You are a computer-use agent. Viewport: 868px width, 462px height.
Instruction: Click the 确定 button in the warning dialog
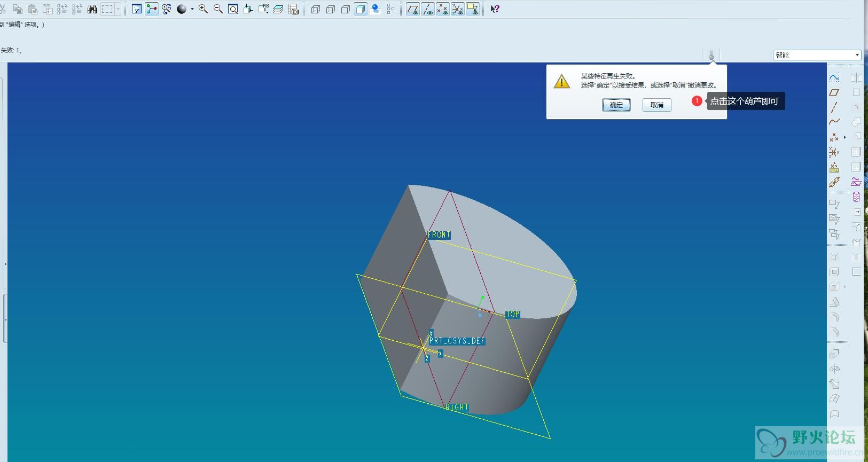click(x=616, y=105)
